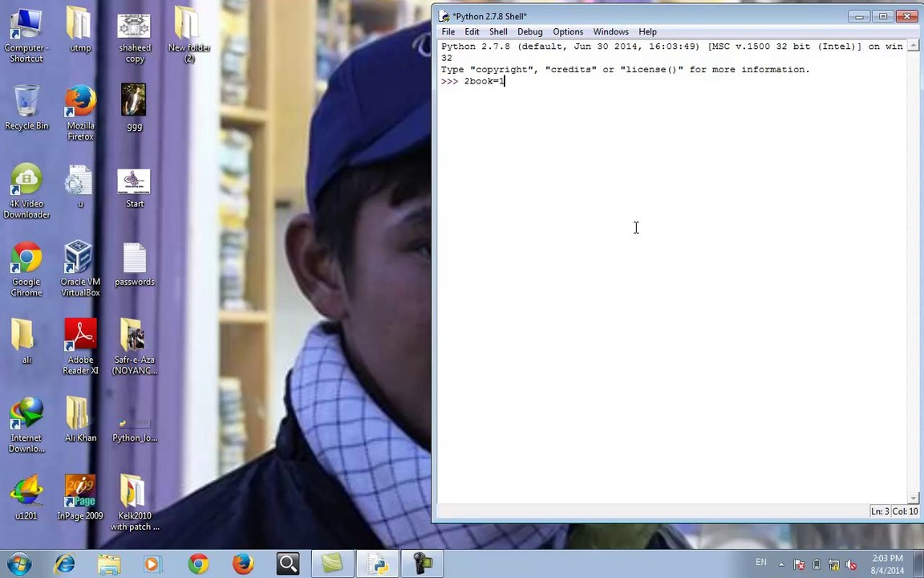Select the Mozilla Firefox desktop shortcut
This screenshot has width=924, height=578.
pos(80,112)
